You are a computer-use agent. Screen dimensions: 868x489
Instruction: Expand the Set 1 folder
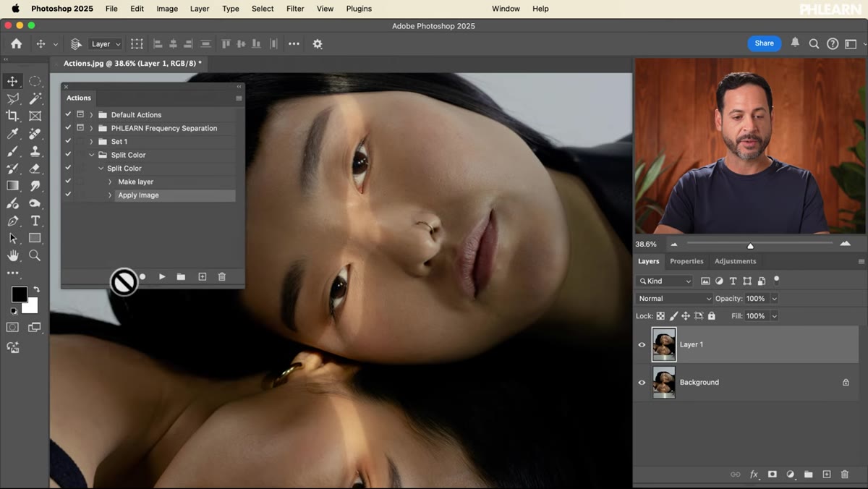[x=91, y=142]
